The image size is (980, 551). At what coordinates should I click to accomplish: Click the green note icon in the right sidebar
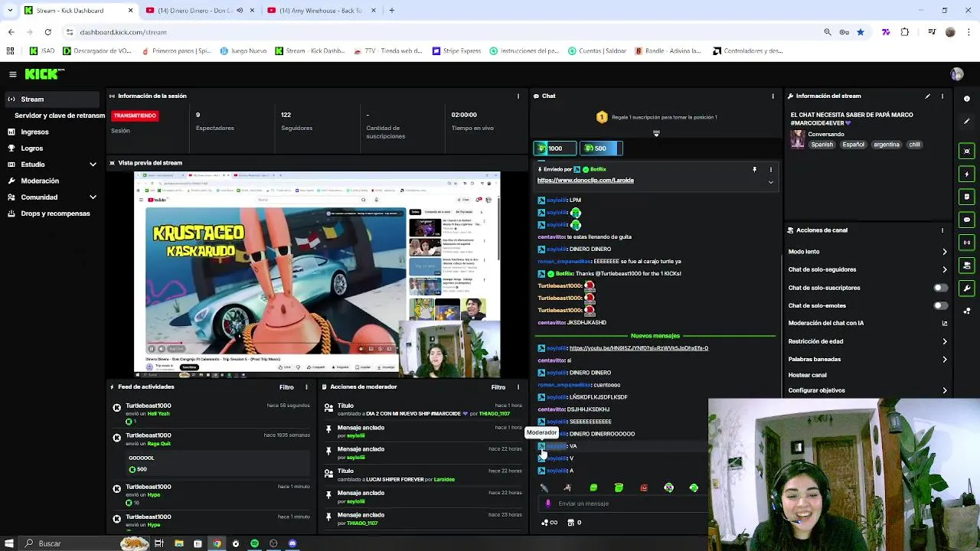967,197
